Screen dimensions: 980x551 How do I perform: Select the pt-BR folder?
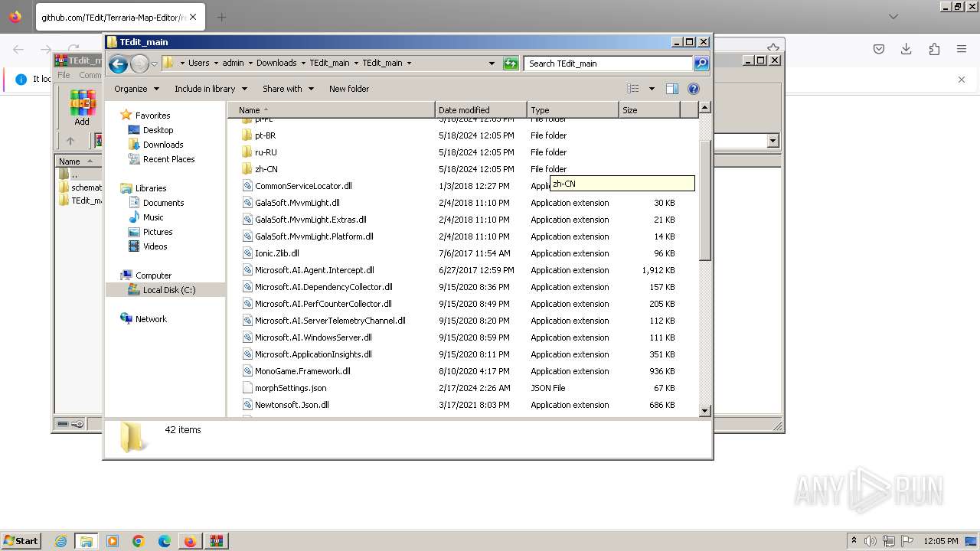tap(265, 135)
